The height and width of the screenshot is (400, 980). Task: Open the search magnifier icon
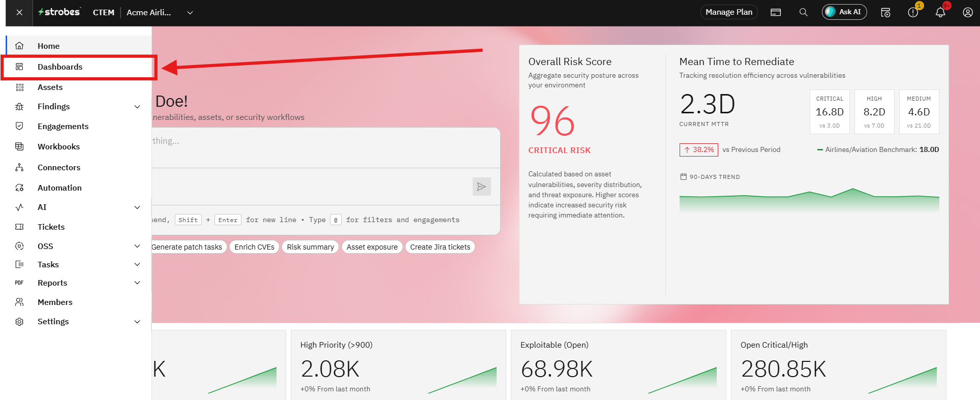tap(803, 12)
